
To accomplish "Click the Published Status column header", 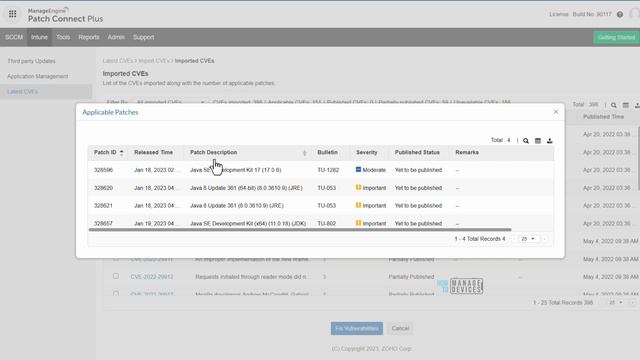I will tap(417, 152).
